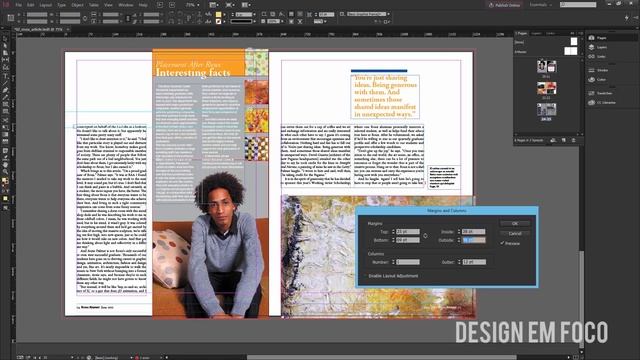Select the Gap tool in Tools panel
The width and height of the screenshot is (640, 360).
[5, 60]
